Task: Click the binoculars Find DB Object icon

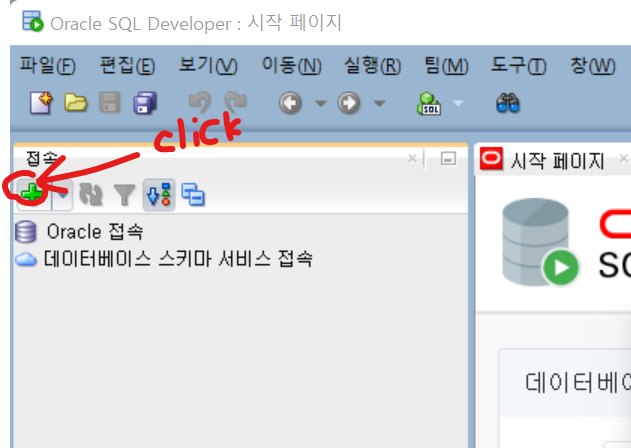Action: pyautogui.click(x=508, y=103)
